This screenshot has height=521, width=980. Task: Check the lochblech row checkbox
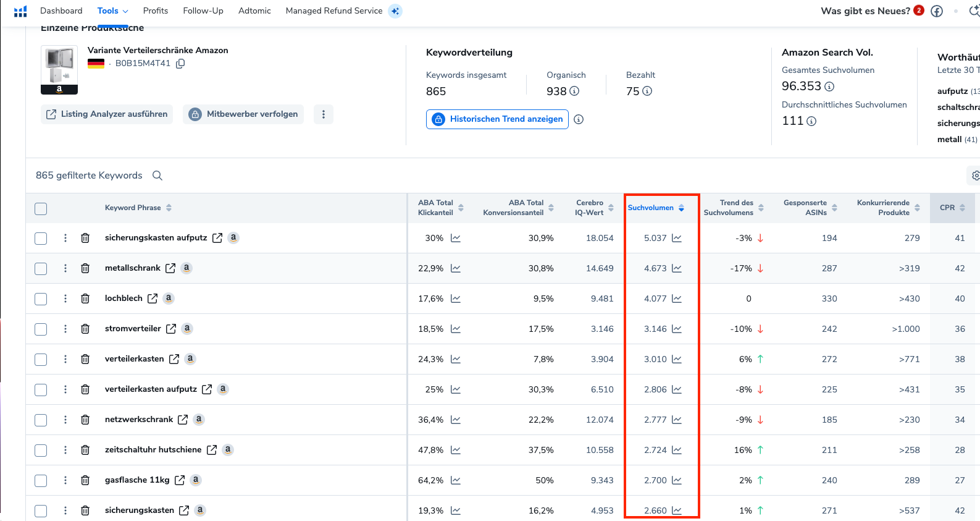click(x=41, y=299)
